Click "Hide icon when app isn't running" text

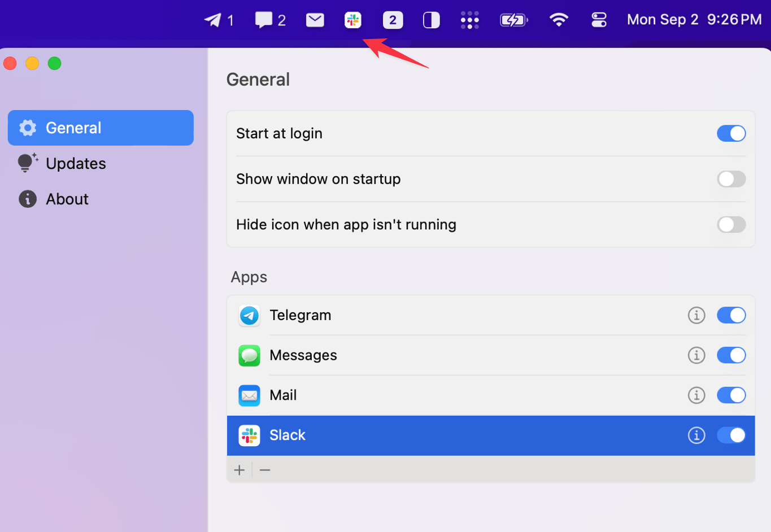coord(346,224)
